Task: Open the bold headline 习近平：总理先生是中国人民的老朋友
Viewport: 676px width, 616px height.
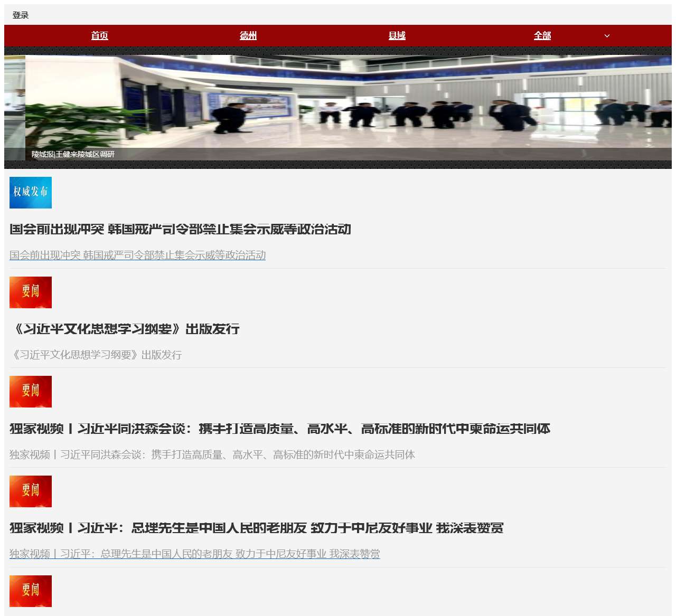Action: [x=257, y=528]
